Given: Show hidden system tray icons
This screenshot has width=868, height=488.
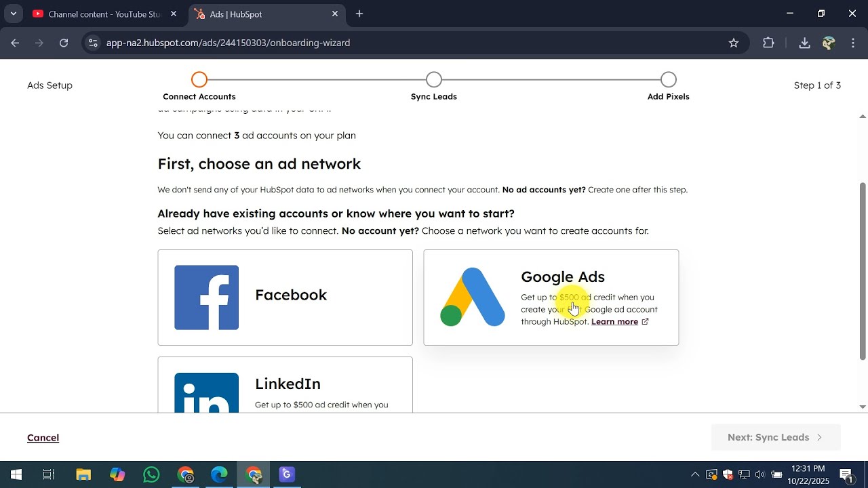Looking at the screenshot, I should [695, 474].
